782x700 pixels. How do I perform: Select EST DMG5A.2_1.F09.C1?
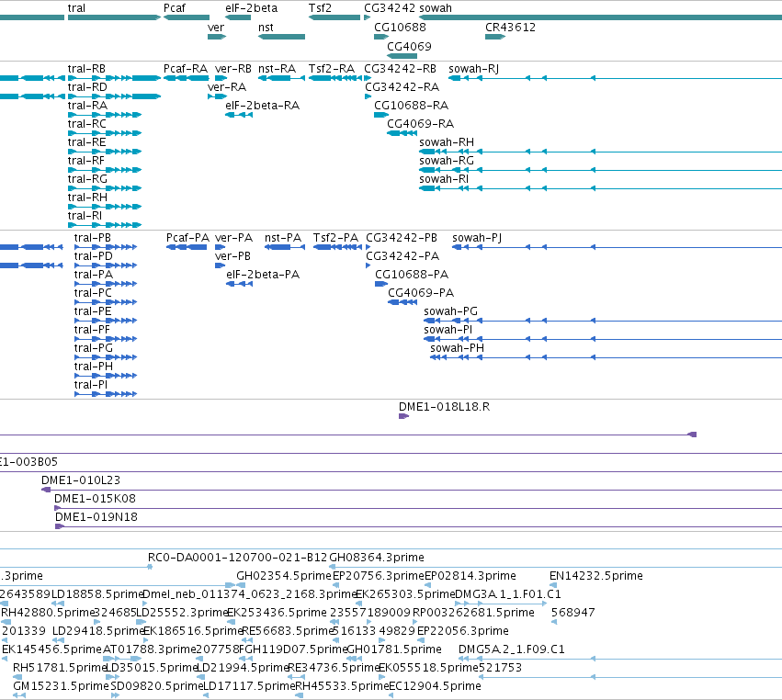pos(512,649)
